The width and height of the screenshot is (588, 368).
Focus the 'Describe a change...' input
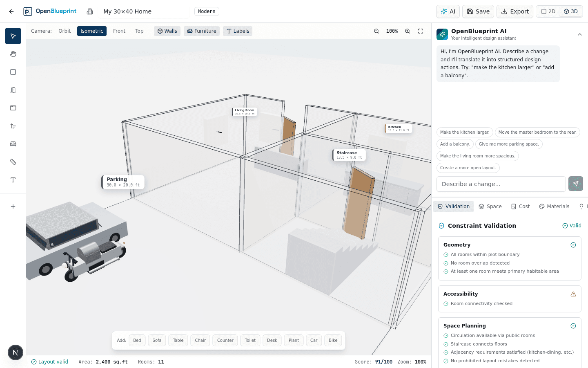pos(501,184)
